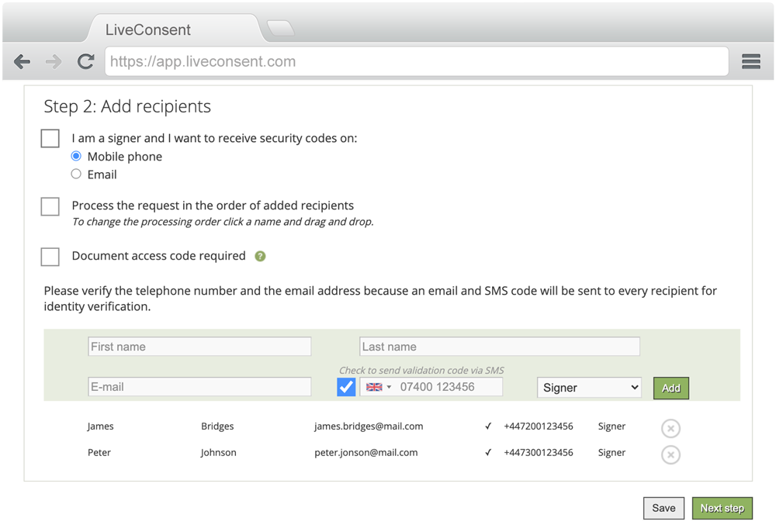Open a new browser tab
Viewport: 776px width, 532px height.
[280, 29]
